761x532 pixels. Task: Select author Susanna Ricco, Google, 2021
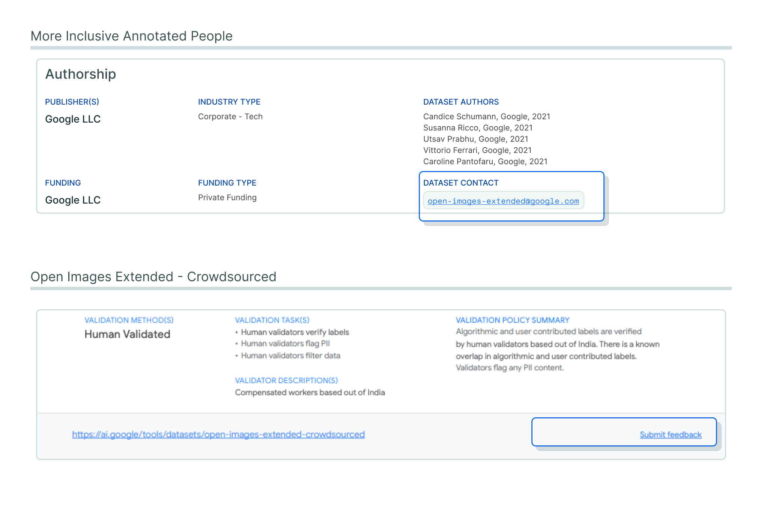[478, 128]
